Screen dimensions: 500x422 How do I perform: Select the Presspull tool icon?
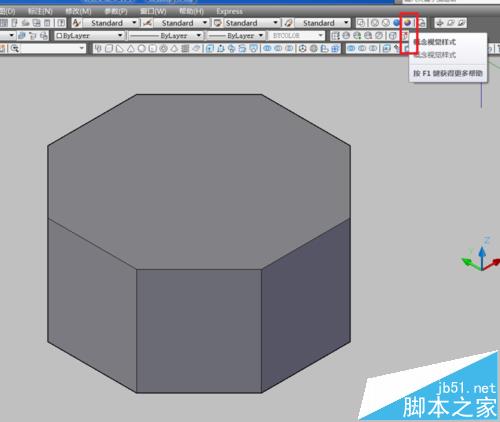click(221, 49)
